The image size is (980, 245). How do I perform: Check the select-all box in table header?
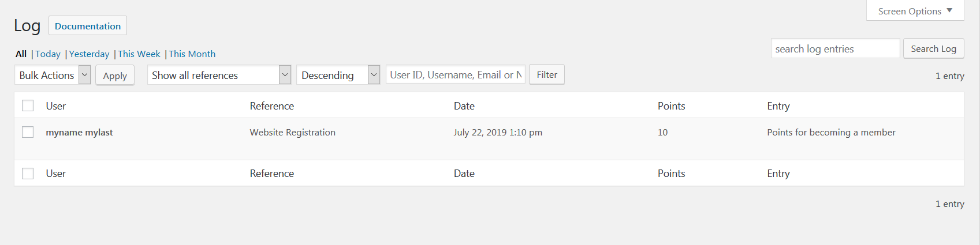pyautogui.click(x=28, y=105)
